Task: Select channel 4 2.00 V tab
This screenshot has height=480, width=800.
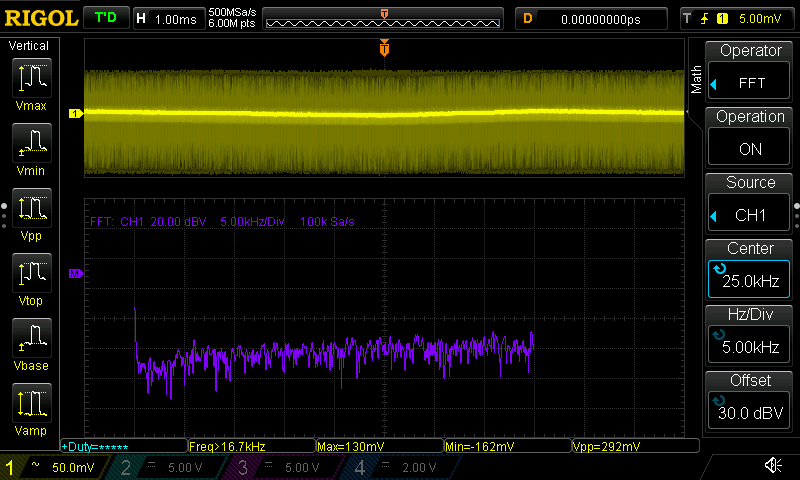Action: (402, 467)
